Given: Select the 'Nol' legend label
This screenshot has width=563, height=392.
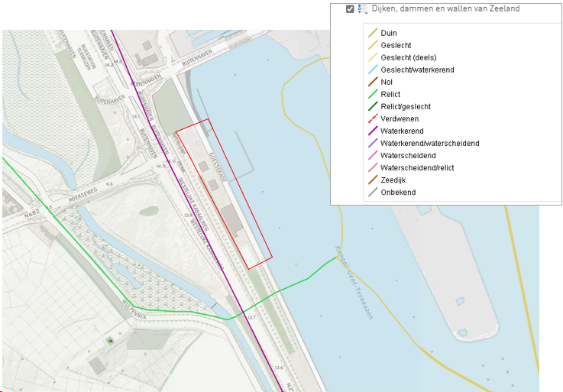Looking at the screenshot, I should coord(387,82).
